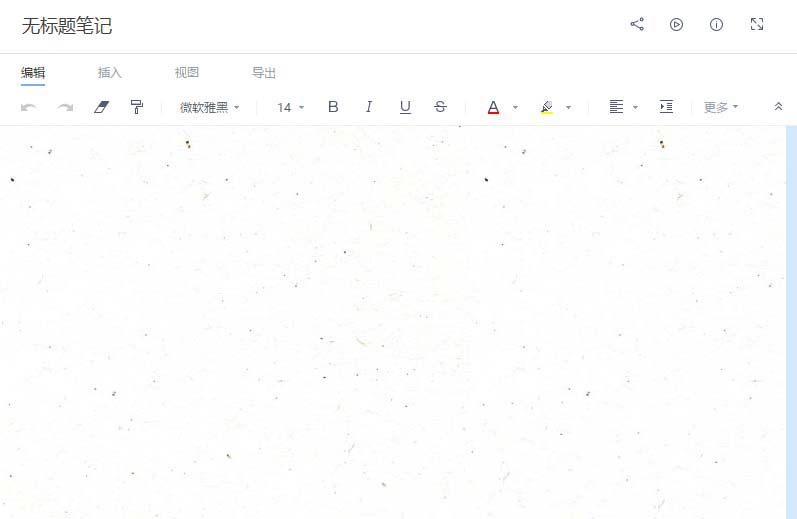Switch to the 插入 tab
The width and height of the screenshot is (797, 519).
click(110, 73)
